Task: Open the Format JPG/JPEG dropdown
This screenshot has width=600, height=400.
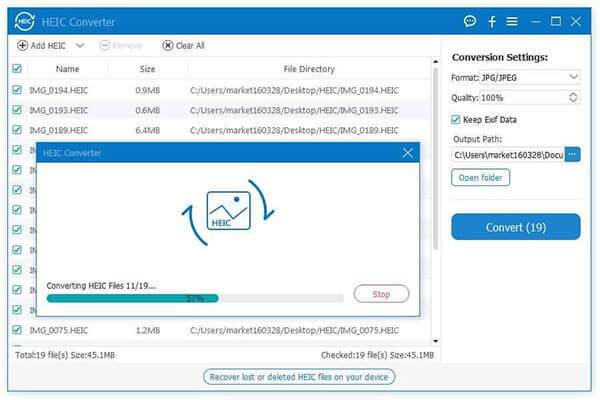Action: (530, 77)
